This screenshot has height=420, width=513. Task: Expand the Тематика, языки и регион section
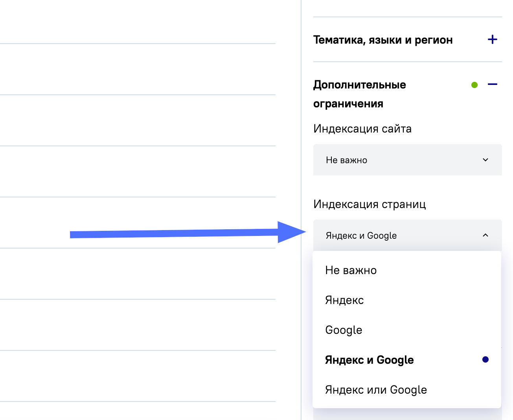(x=383, y=40)
